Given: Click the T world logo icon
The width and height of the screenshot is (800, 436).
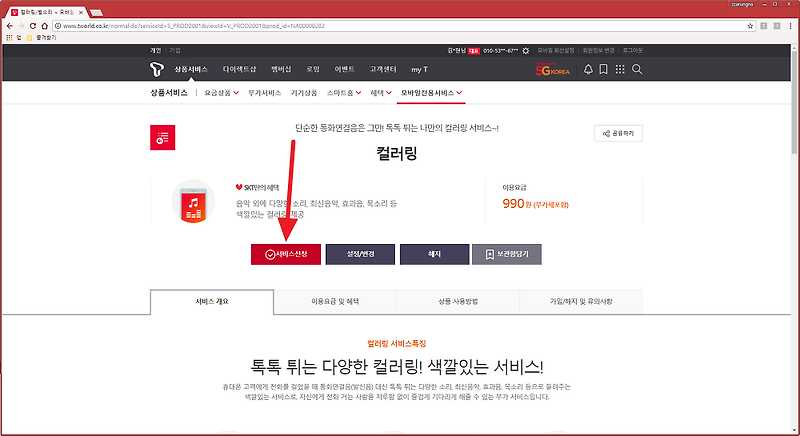Looking at the screenshot, I should (x=157, y=69).
